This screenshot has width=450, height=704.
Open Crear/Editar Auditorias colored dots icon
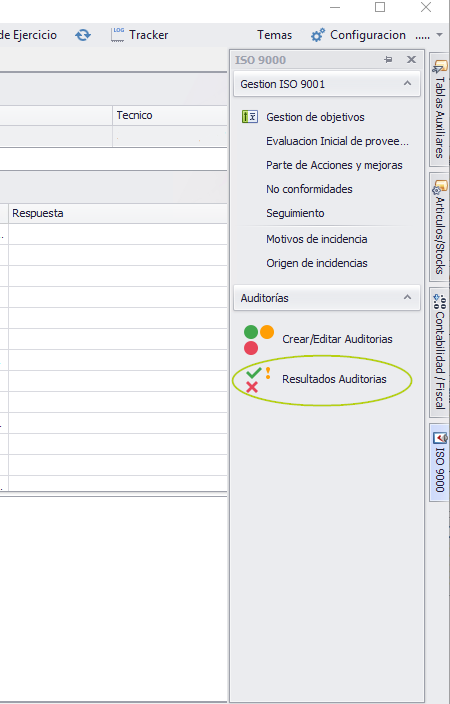[259, 339]
